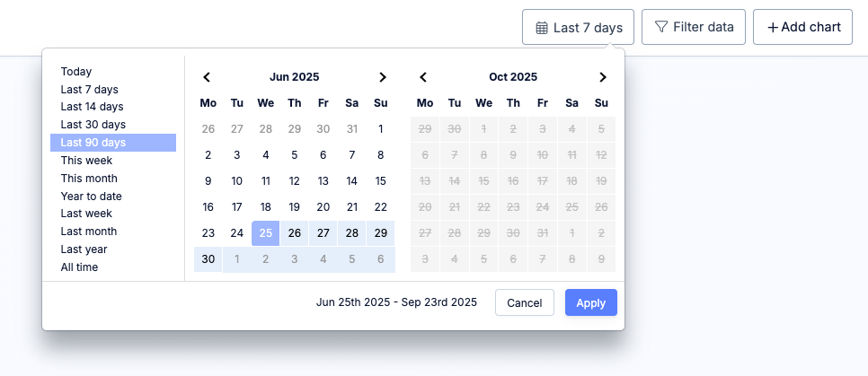Open the Last 7 days date dropdown

tap(579, 28)
